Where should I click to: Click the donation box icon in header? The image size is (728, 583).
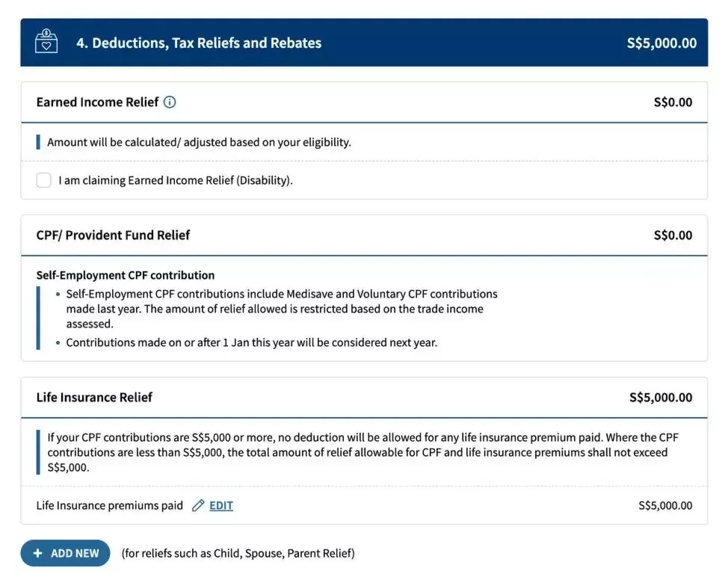(46, 42)
